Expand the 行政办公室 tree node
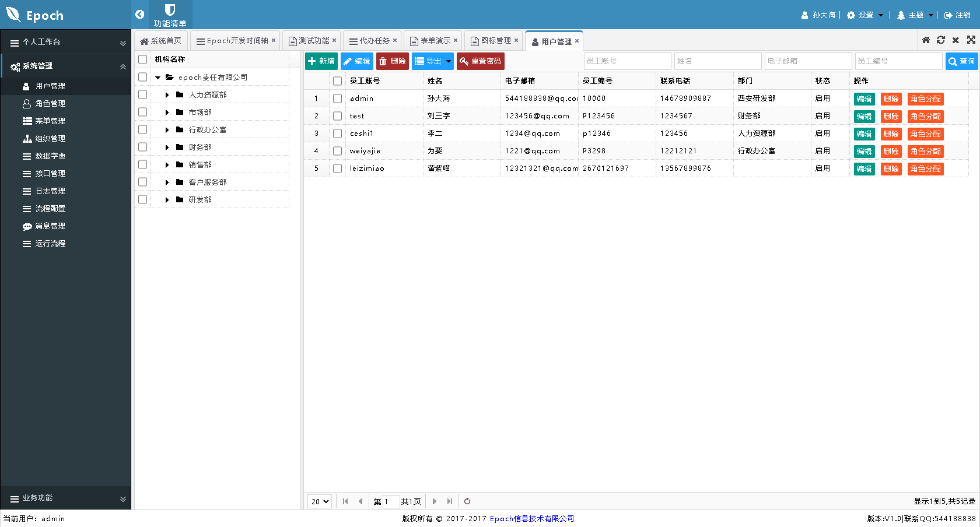980x527 pixels. click(x=167, y=130)
